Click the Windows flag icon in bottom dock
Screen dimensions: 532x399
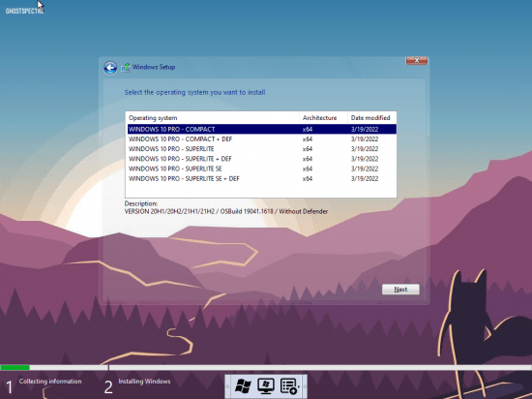tap(243, 386)
